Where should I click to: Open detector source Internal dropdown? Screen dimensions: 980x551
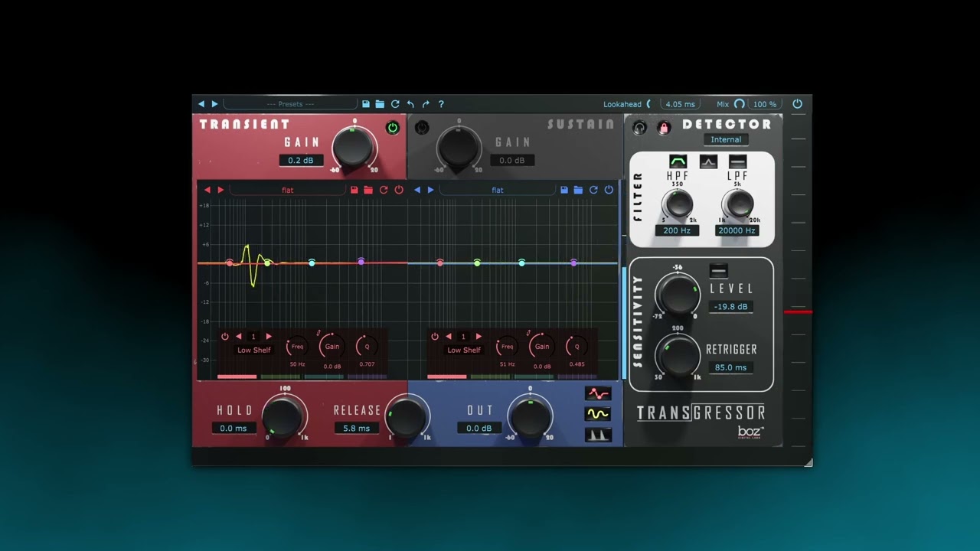726,139
